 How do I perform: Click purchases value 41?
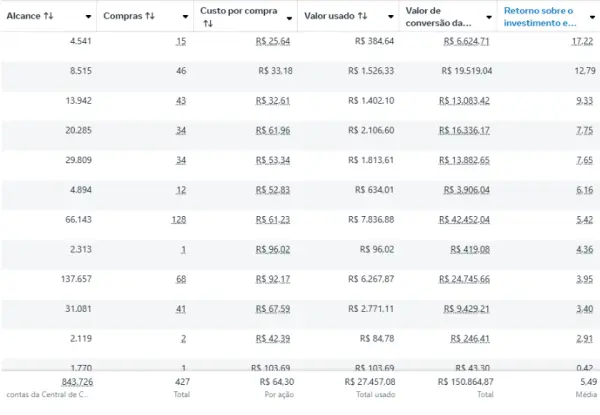(181, 309)
